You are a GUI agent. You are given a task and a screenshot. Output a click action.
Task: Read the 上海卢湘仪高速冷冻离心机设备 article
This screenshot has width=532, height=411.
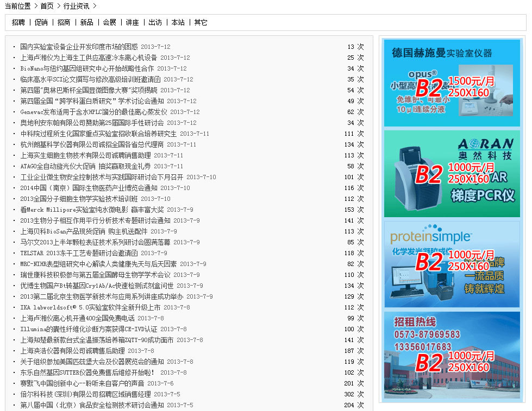coord(89,58)
